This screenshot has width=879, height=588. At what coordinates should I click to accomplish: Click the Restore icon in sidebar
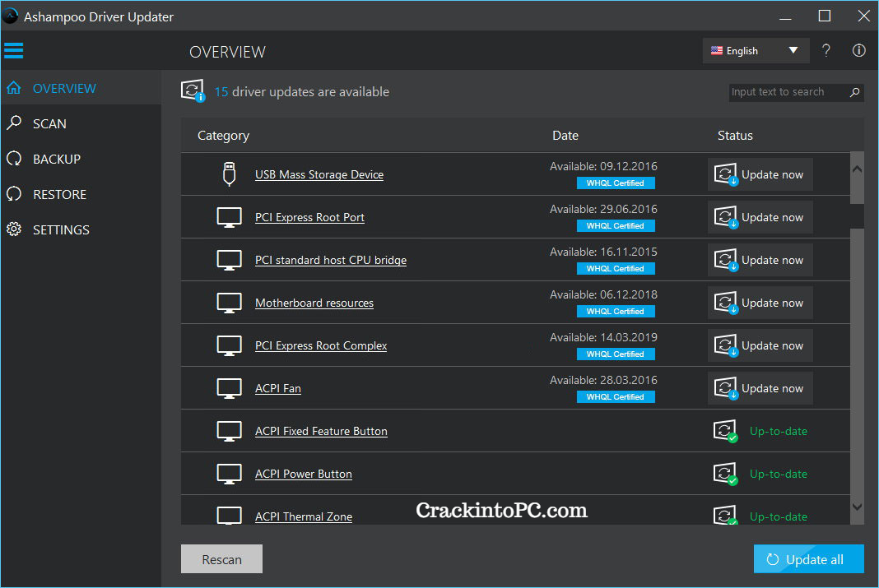tap(14, 194)
